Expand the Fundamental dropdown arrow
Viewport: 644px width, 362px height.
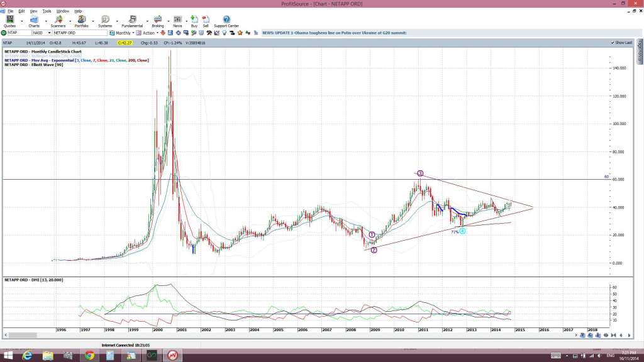pyautogui.click(x=147, y=21)
